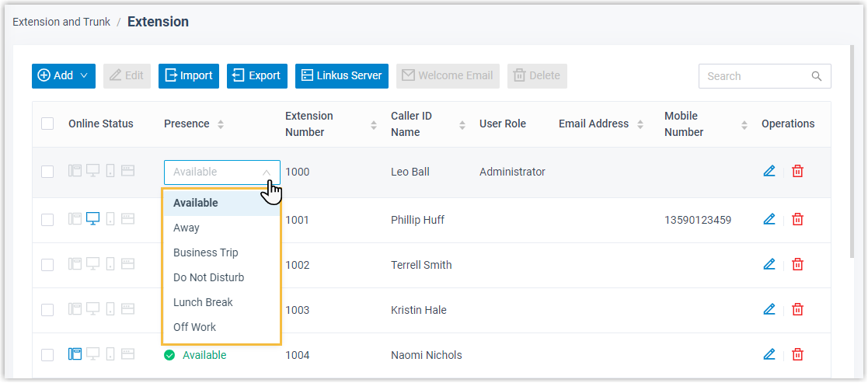Delete extension 1000 Leo Ball trash icon
This screenshot has height=383, width=868.
point(797,171)
